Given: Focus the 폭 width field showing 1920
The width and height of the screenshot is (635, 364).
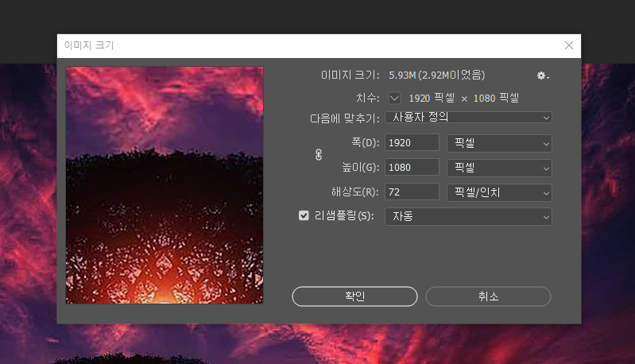Looking at the screenshot, I should tap(412, 143).
